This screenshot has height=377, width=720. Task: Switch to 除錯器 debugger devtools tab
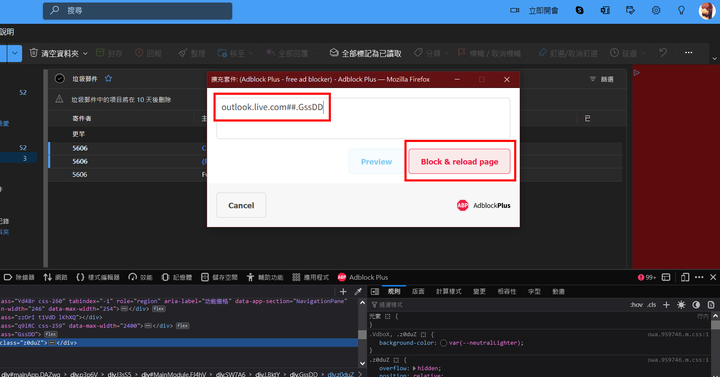coord(19,277)
